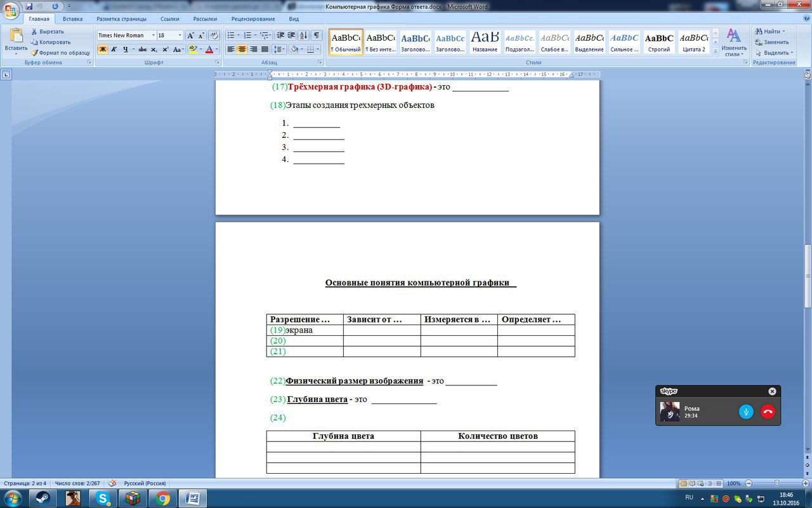Switch to Draft view in the status bar

[719, 483]
